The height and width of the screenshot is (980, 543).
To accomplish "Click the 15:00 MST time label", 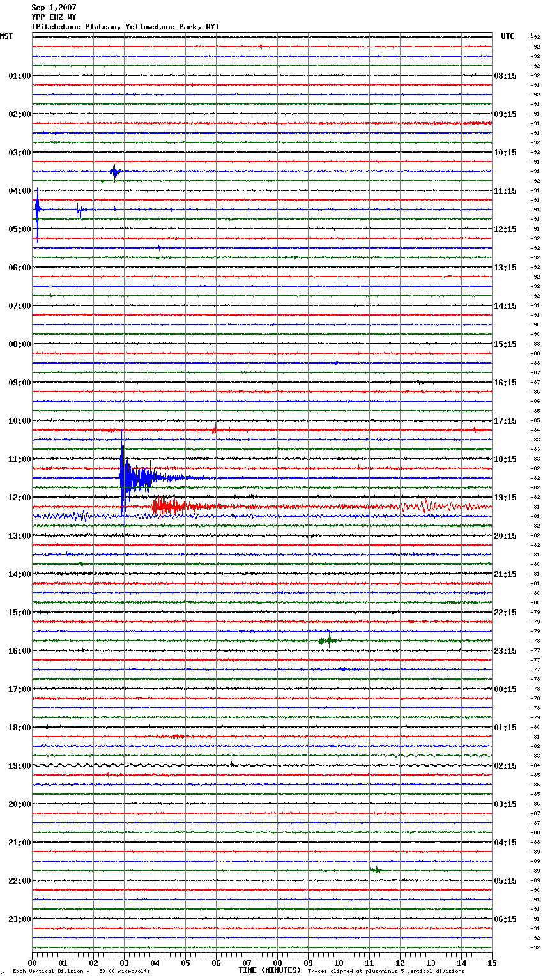I will 20,613.
